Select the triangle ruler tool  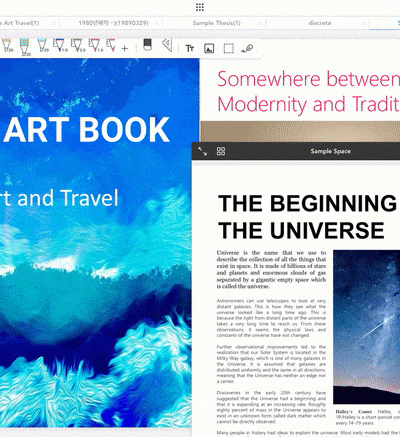pyautogui.click(x=167, y=45)
